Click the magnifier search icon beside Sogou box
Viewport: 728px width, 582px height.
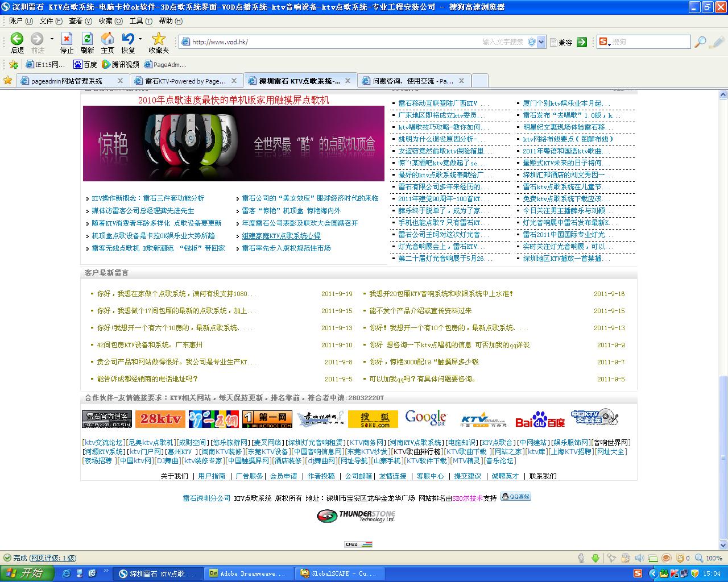[x=701, y=42]
